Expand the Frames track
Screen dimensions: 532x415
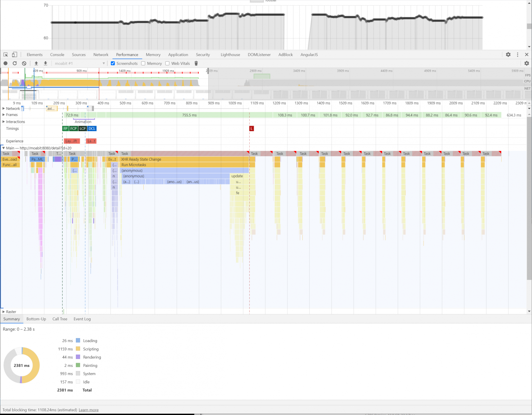pyautogui.click(x=3, y=115)
